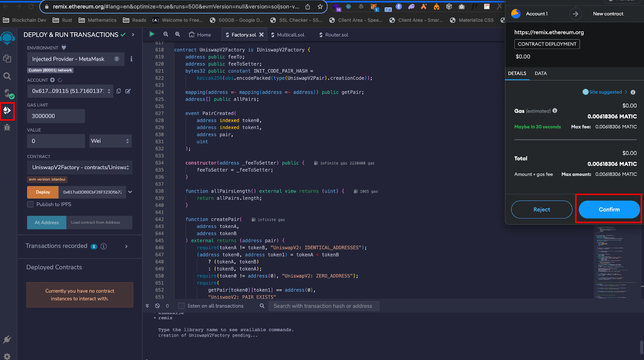Open the Mathematics bookmarks folder
The width and height of the screenshot is (644, 360).
(x=97, y=20)
